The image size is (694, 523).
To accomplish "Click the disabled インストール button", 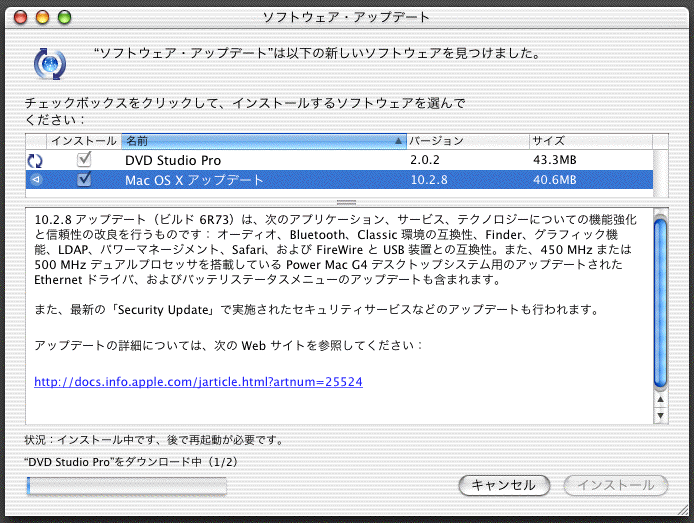I will [615, 485].
